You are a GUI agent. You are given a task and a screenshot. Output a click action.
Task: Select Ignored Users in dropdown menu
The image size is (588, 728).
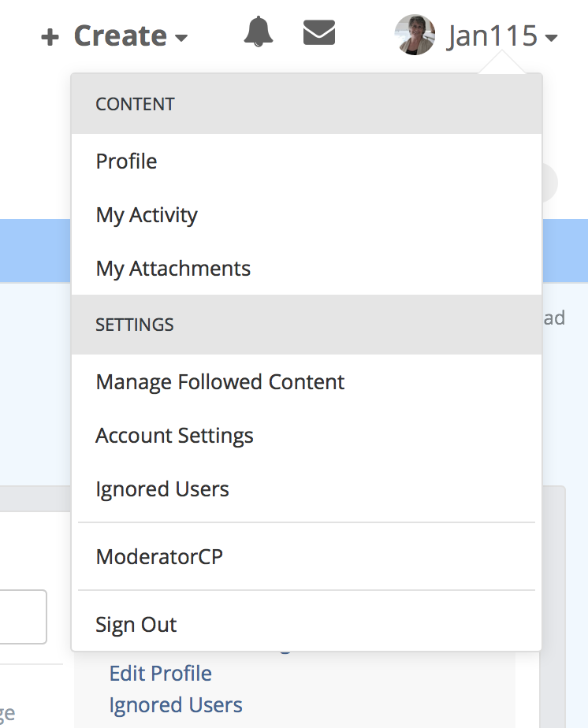(162, 489)
